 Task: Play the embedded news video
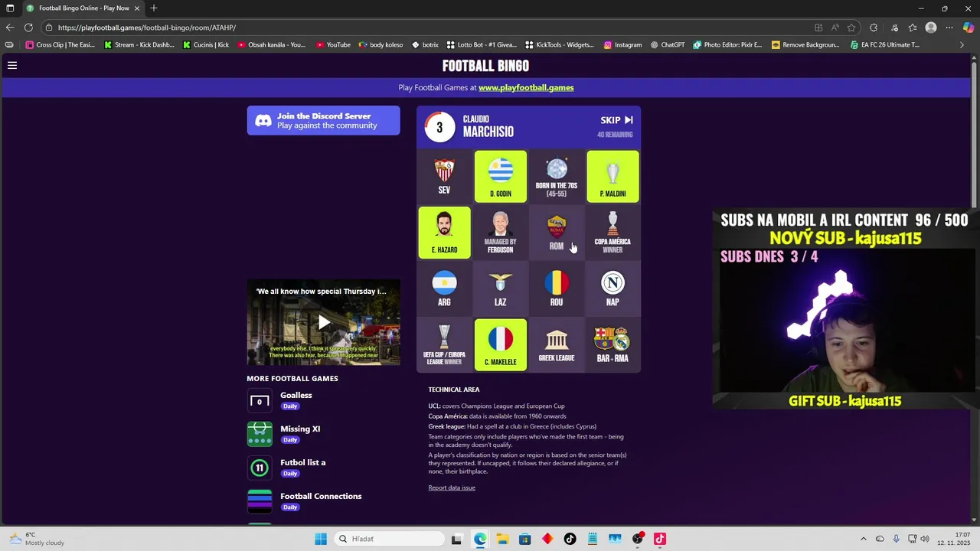point(323,322)
